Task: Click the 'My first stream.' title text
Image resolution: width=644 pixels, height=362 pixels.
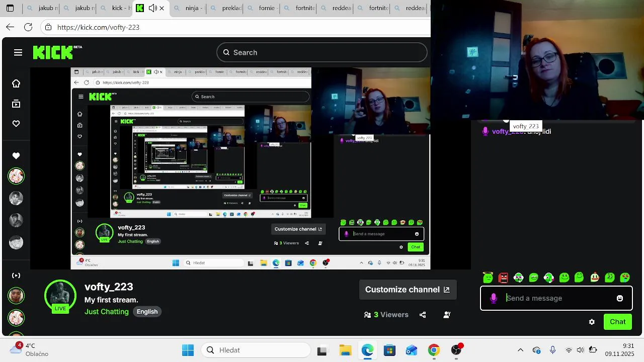Action: [111, 300]
